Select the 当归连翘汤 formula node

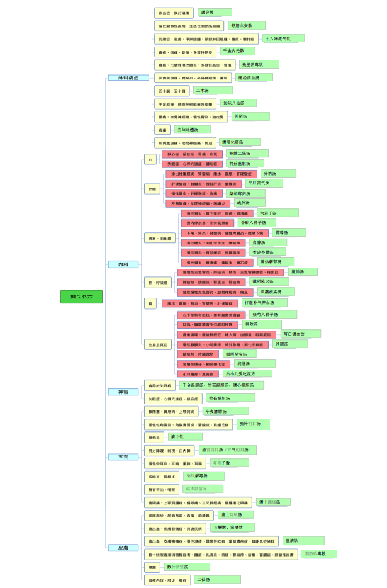193,130
